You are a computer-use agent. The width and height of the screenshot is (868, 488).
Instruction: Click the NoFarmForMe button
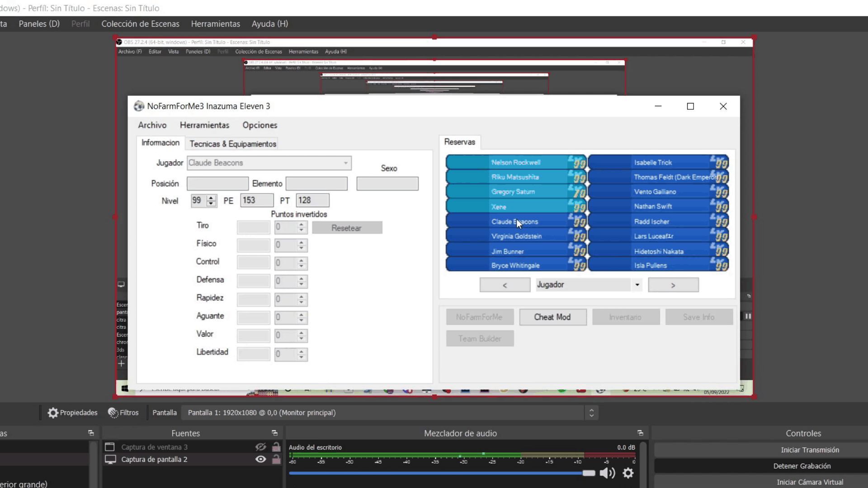point(480,317)
